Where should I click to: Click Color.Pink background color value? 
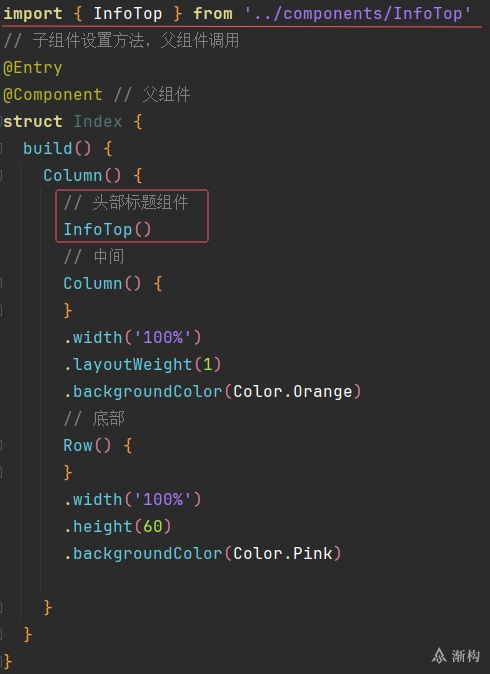coord(283,553)
